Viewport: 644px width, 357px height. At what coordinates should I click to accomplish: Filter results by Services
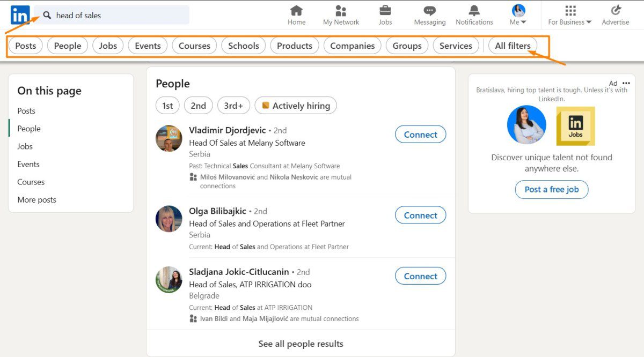coord(456,46)
